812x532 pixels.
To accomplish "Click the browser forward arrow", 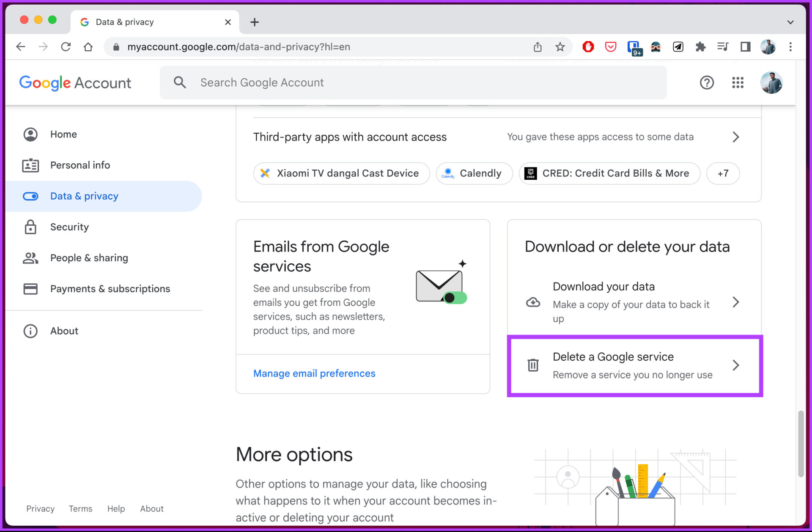I will (x=43, y=47).
